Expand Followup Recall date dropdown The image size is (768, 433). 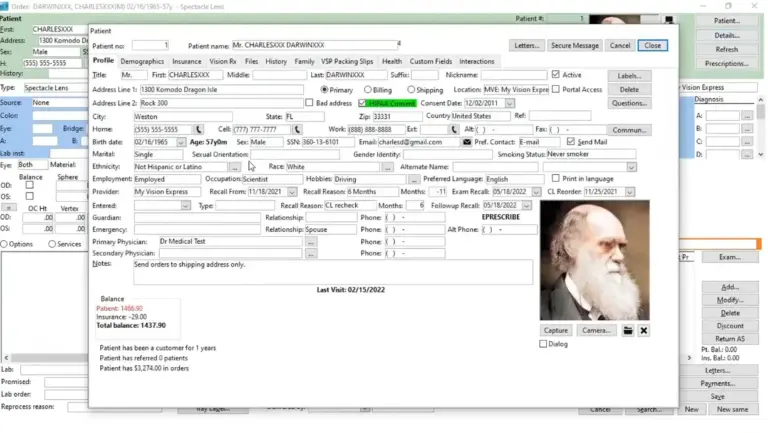pos(527,206)
